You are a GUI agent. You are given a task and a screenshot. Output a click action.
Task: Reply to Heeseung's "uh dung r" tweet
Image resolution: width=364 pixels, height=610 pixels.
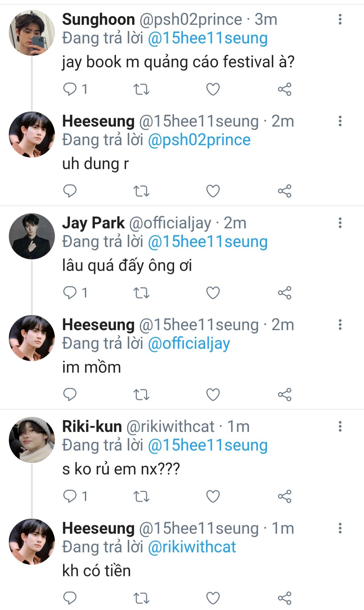point(70,191)
